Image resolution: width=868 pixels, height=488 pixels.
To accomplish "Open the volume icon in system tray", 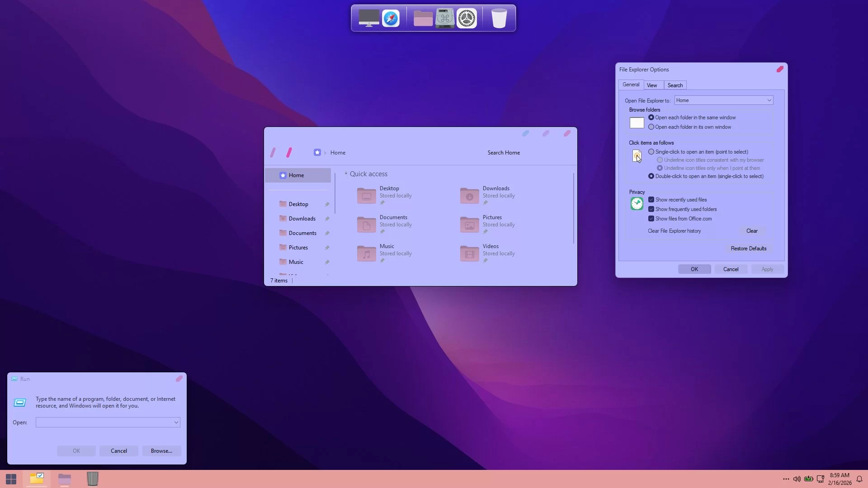I will (797, 479).
